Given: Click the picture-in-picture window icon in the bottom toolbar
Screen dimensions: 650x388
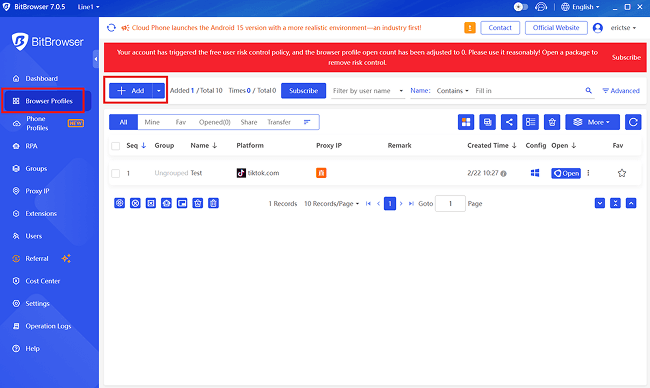Looking at the screenshot, I should (182, 203).
